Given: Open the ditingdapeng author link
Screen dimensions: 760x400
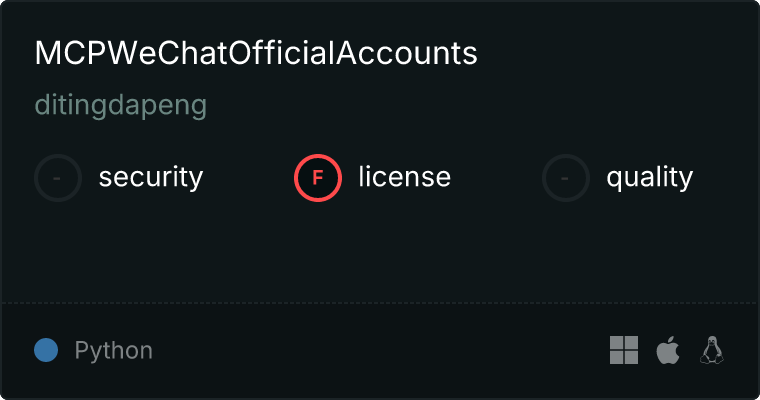Looking at the screenshot, I should [121, 106].
